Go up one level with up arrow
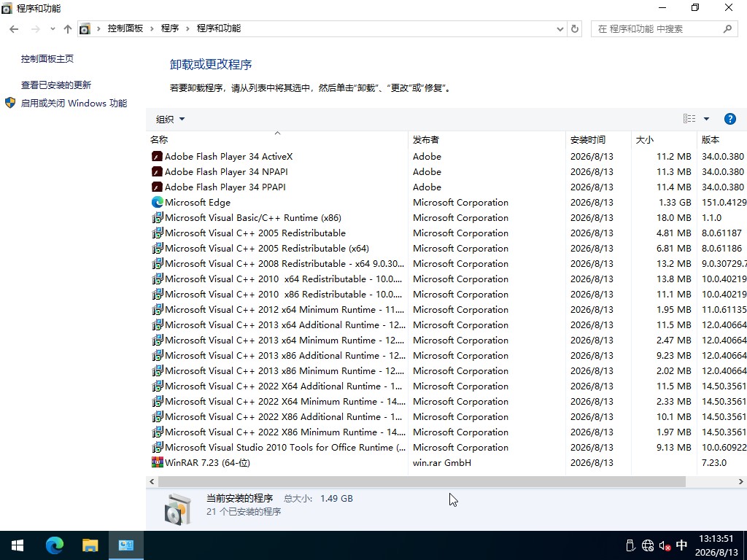Image resolution: width=747 pixels, height=560 pixels. 68,29
